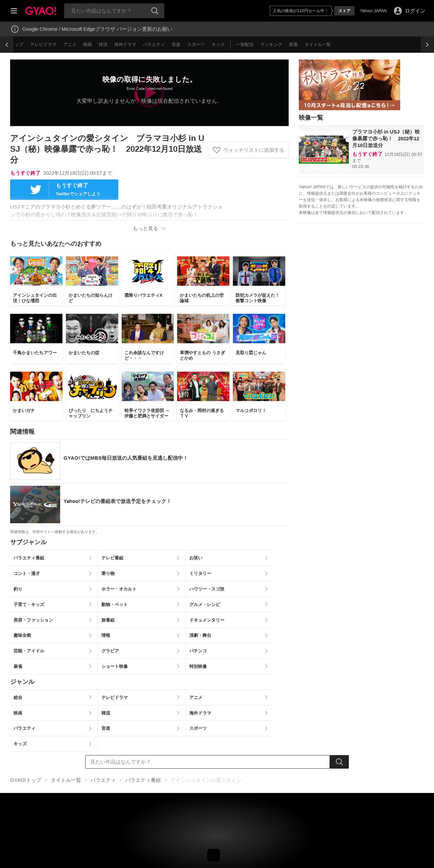Open かまいたちの掟 thumbnail
The width and height of the screenshot is (434, 868).
(x=92, y=329)
